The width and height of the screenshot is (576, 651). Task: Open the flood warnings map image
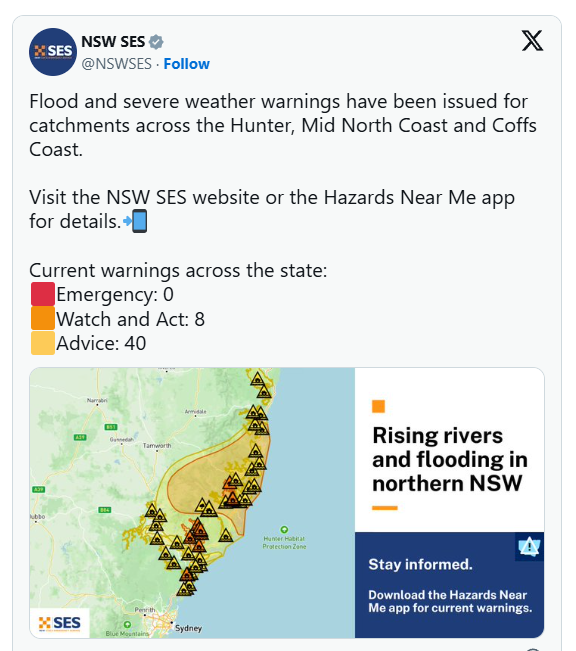287,503
